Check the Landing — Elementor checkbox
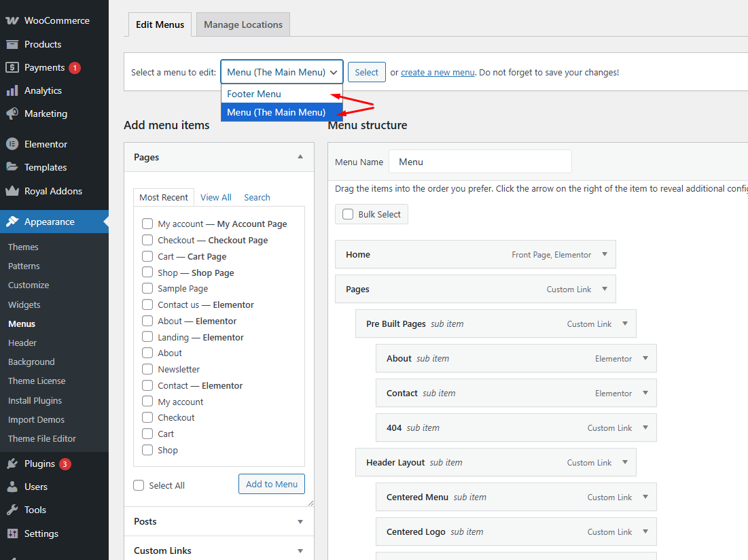The image size is (748, 560). [147, 337]
